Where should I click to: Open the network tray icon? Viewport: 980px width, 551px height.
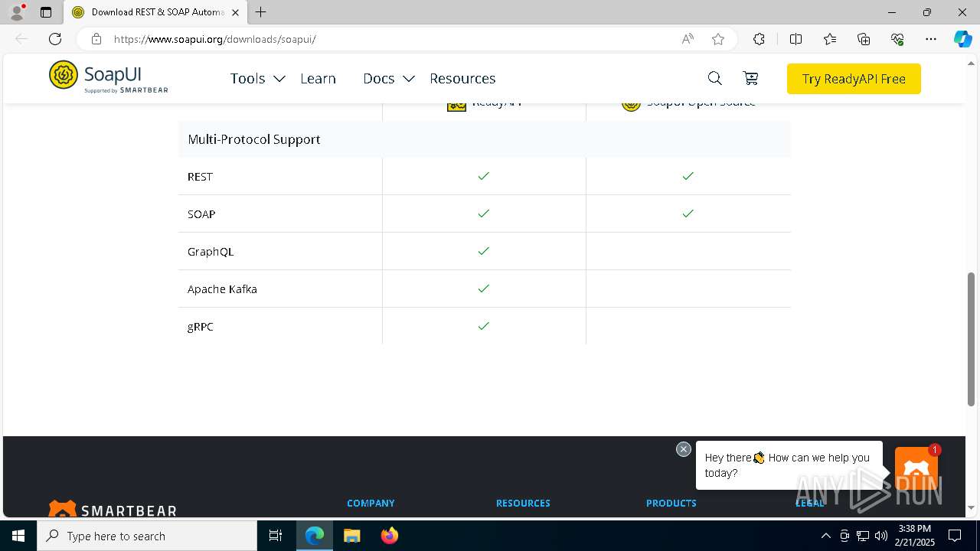863,536
